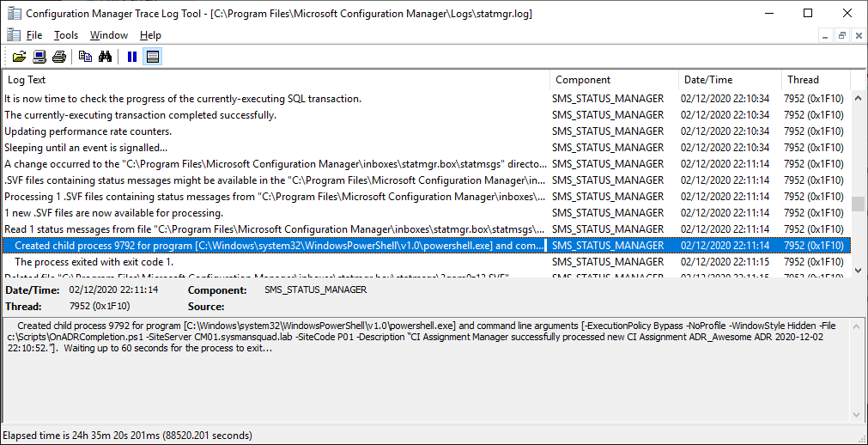Click the Open on Server toolbar icon
Screen dimensions: 868x445
click(39, 57)
